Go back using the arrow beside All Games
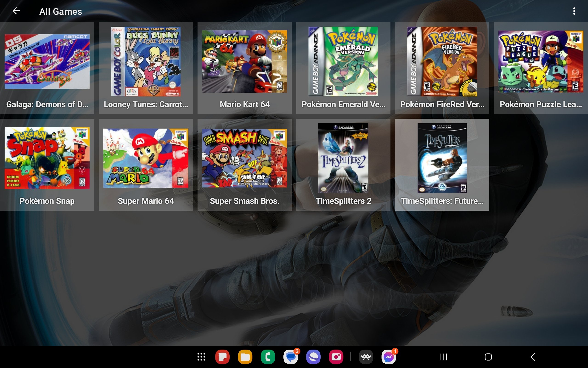Screen dimensions: 588x368 (x=16, y=11)
